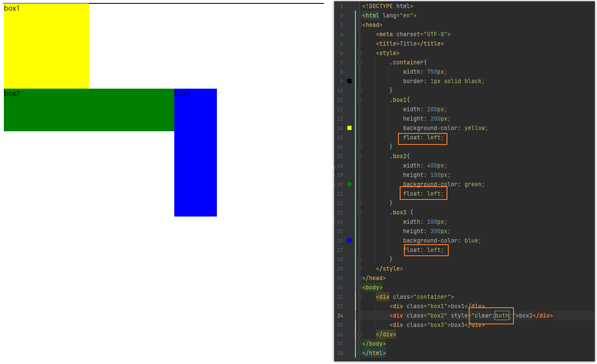Fold the .container CSS rule
The image size is (597, 364).
pyautogui.click(x=360, y=63)
